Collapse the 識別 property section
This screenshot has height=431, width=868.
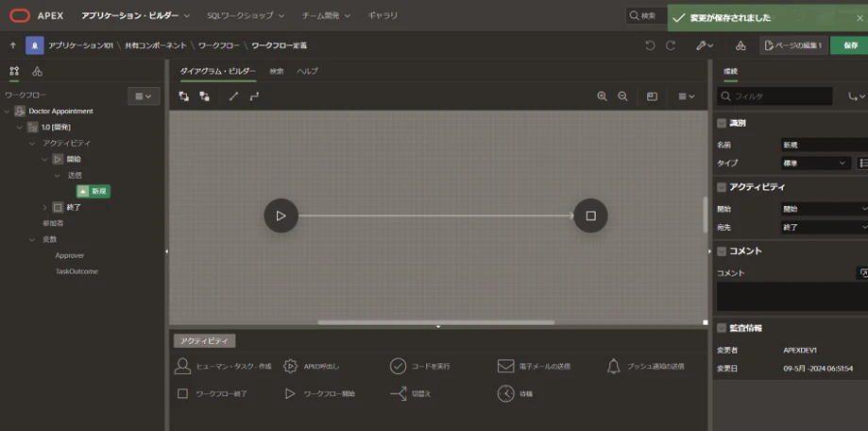pos(722,123)
